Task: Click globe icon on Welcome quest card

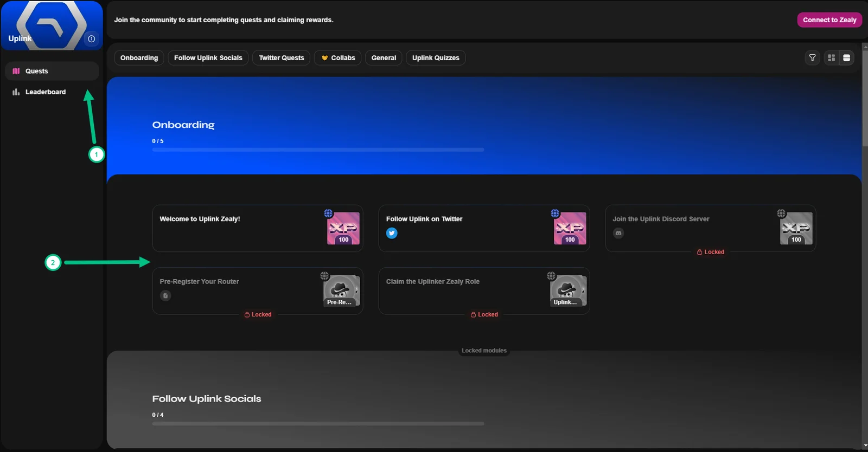Action: click(x=328, y=214)
